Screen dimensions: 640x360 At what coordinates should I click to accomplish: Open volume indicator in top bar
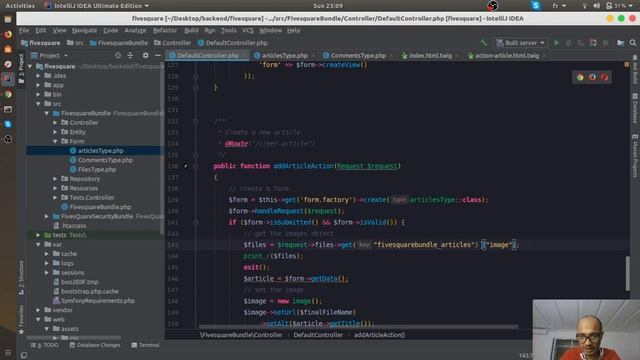(x=596, y=6)
